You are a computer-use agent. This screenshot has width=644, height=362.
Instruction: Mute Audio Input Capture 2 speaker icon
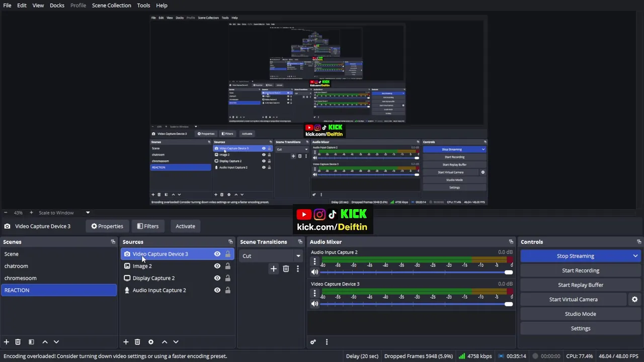coord(315,272)
